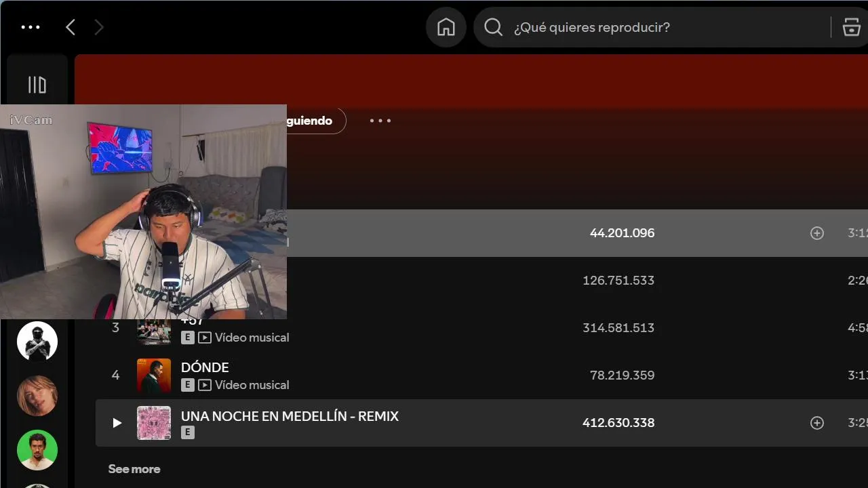The image size is (868, 488).
Task: Select play count 412.630.338
Action: coord(618,423)
